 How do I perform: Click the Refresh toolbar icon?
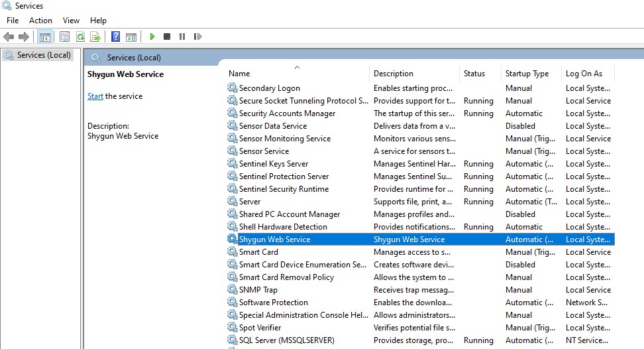pyautogui.click(x=80, y=36)
